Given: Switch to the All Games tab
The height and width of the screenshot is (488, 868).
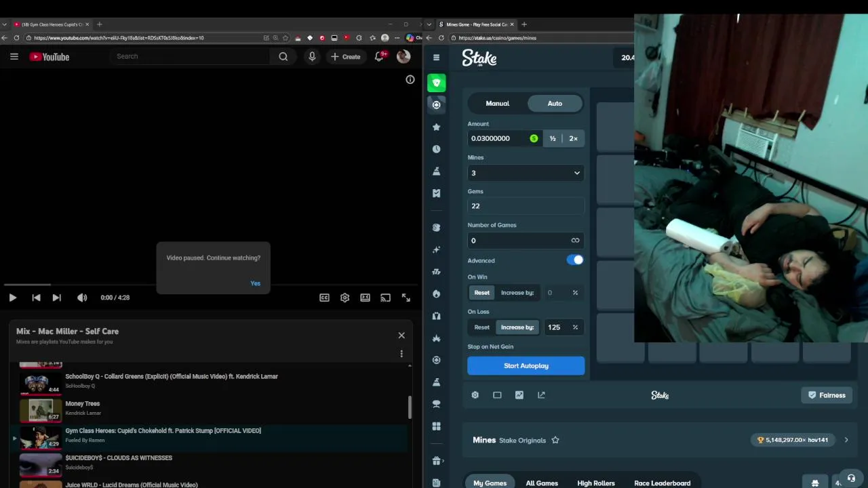Looking at the screenshot, I should pos(542,483).
